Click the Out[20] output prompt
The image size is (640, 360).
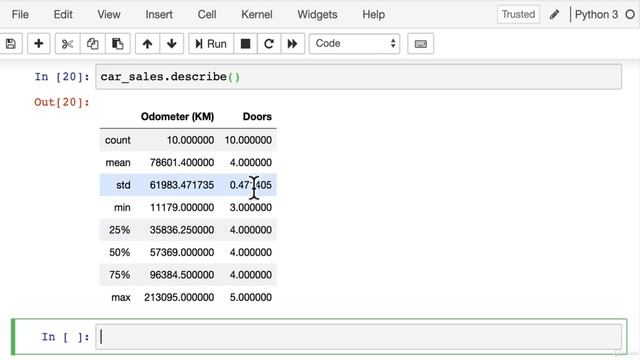62,102
